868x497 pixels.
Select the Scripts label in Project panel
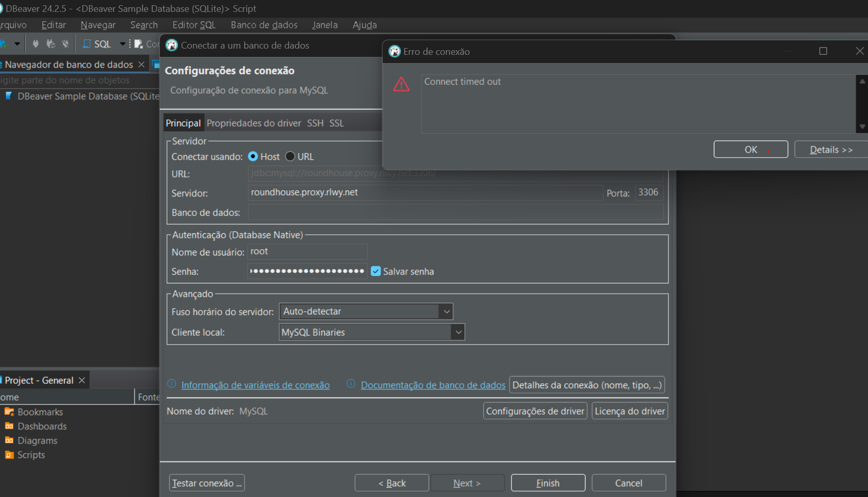coord(31,455)
